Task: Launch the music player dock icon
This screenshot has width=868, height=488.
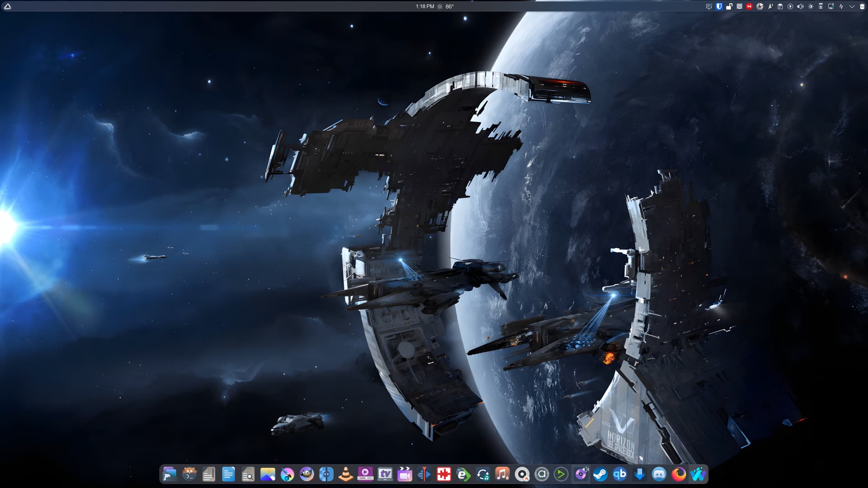Action: coord(502,474)
